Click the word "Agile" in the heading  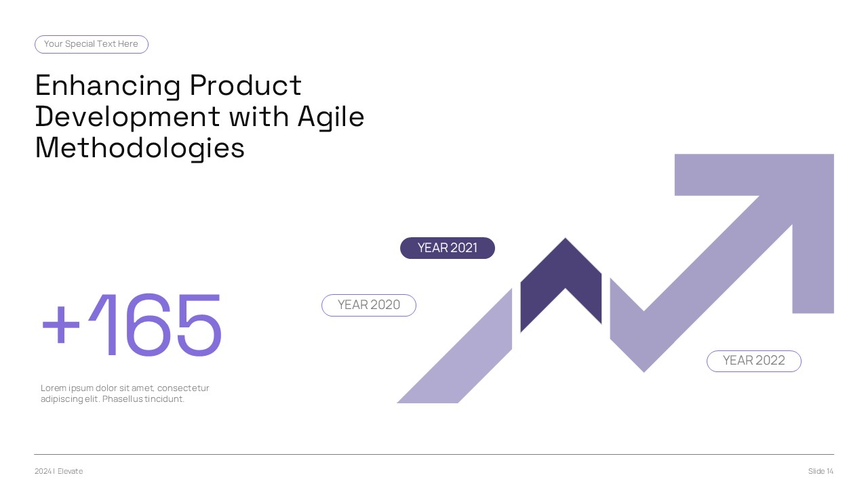tap(331, 117)
